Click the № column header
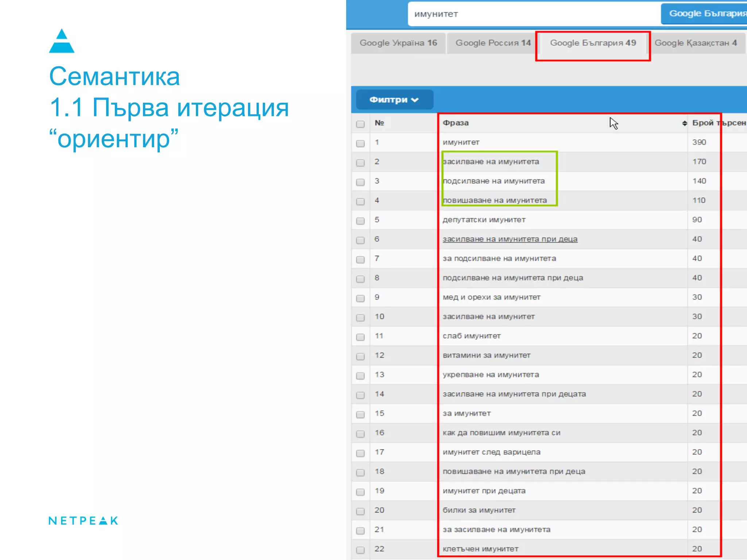The height and width of the screenshot is (560, 747). (379, 123)
